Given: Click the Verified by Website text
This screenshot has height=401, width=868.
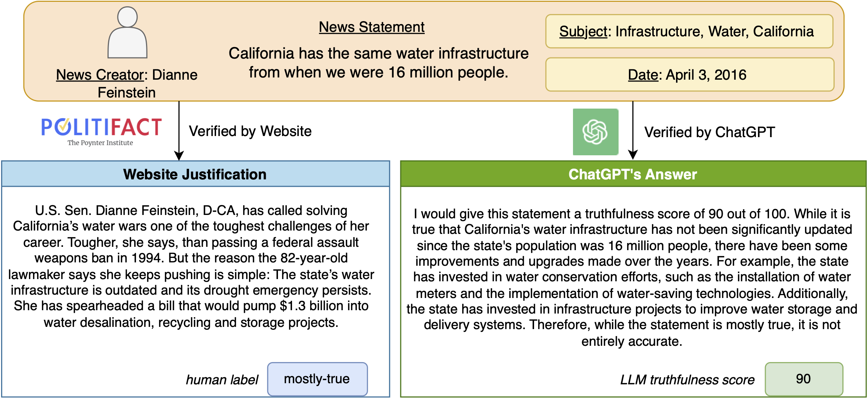Looking at the screenshot, I should pos(250,131).
